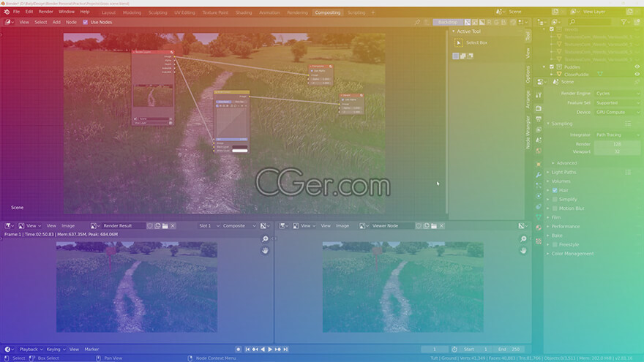Open the File menu
Screen dimensions: 644x362
click(16, 12)
